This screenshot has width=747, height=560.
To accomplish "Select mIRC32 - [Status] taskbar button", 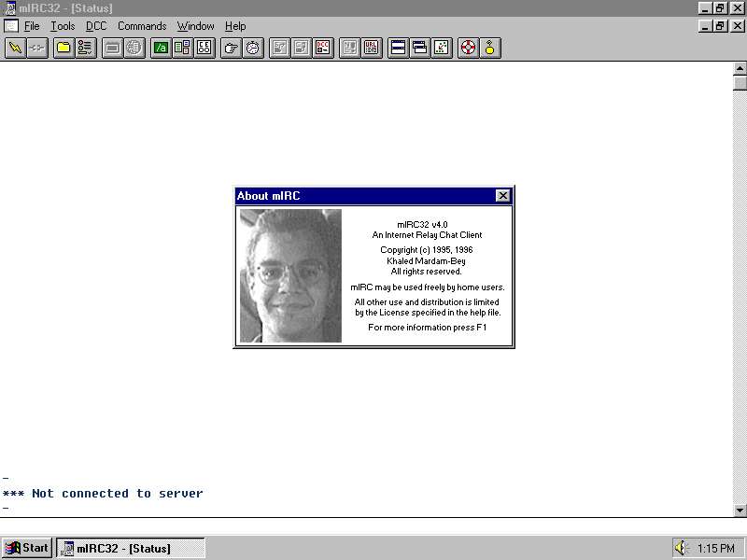I will click(131, 548).
